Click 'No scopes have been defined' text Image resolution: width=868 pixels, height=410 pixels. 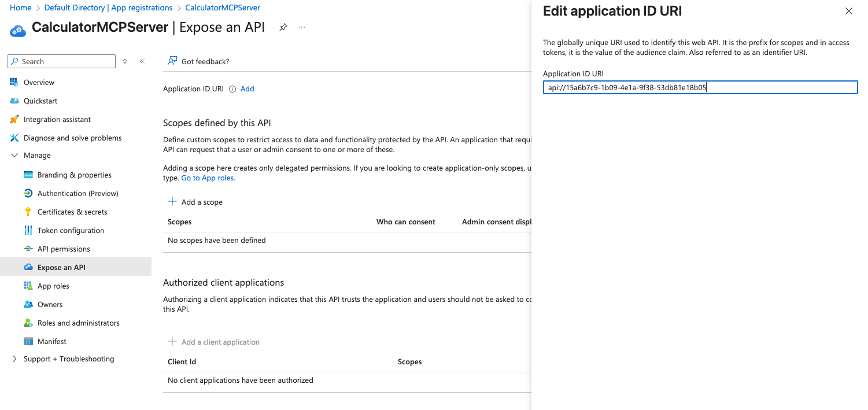[x=217, y=240]
